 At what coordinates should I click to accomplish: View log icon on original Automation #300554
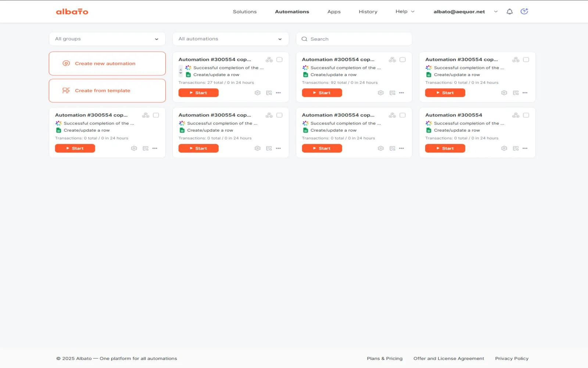click(x=516, y=148)
